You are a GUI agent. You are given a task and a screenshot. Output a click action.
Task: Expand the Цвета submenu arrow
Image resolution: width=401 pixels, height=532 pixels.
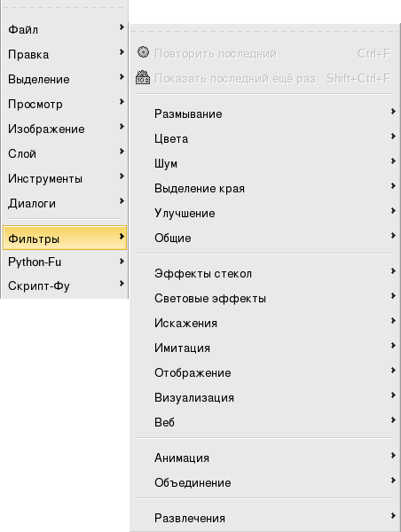click(x=393, y=136)
